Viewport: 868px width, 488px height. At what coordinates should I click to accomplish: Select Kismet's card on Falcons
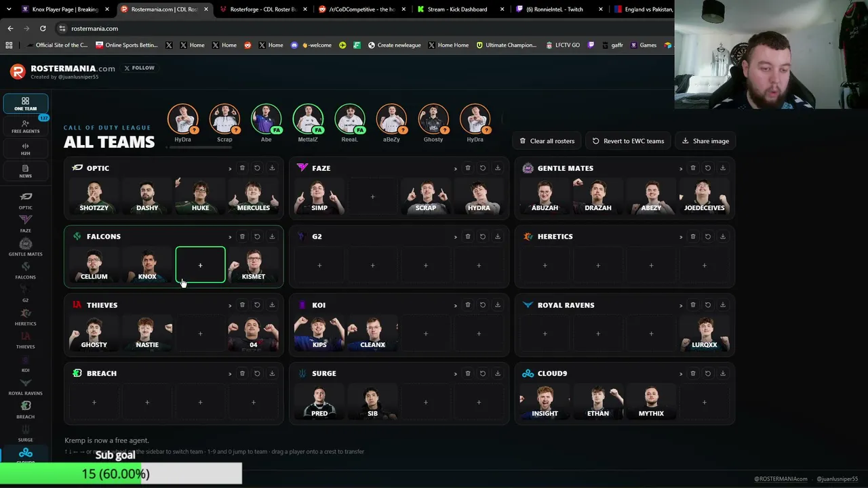pos(254,265)
